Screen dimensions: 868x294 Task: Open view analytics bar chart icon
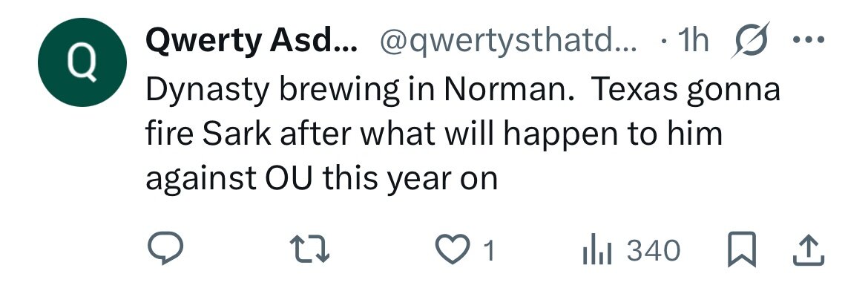click(x=596, y=249)
